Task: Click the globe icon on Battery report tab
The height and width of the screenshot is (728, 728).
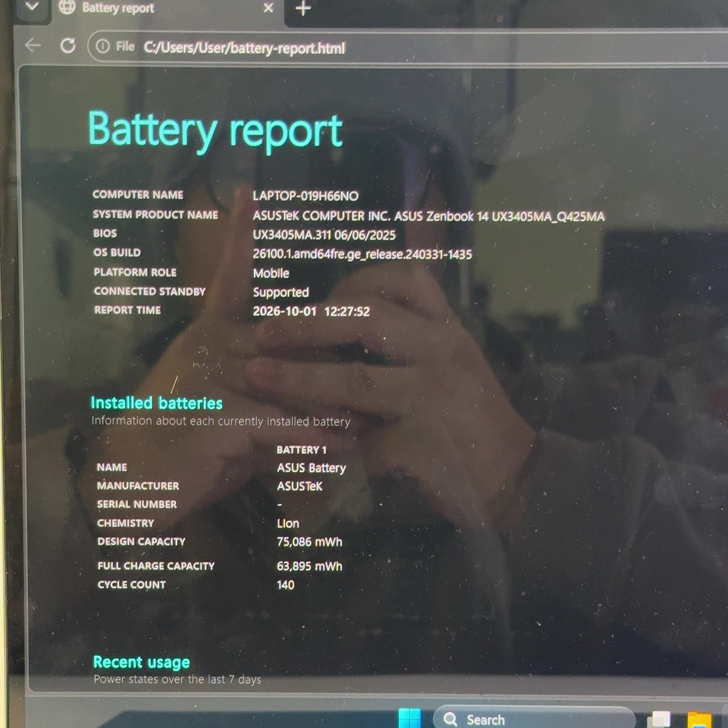Action: pos(67,8)
